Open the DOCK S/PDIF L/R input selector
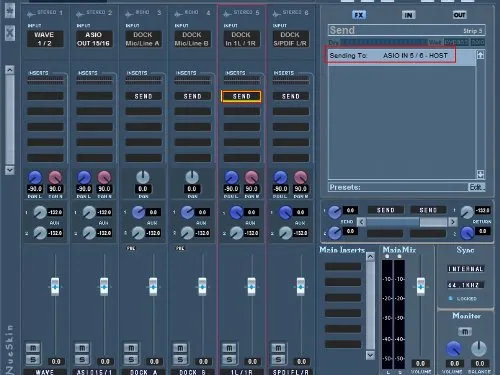The height and width of the screenshot is (375, 500). (290, 39)
